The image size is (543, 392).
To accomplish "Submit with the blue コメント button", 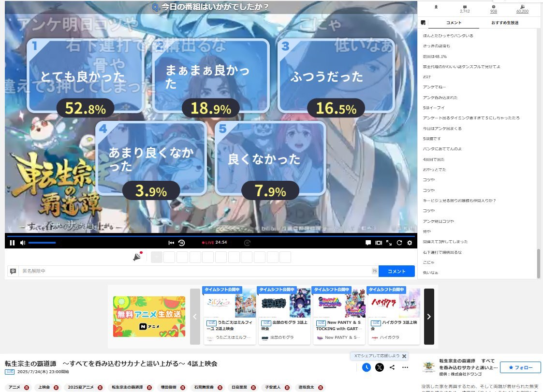I will pyautogui.click(x=396, y=271).
